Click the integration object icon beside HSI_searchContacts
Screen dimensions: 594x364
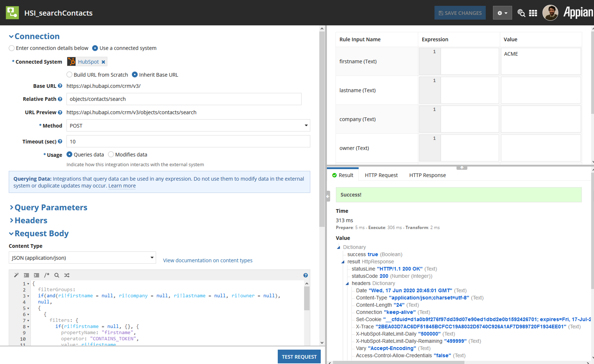pyautogui.click(x=12, y=13)
